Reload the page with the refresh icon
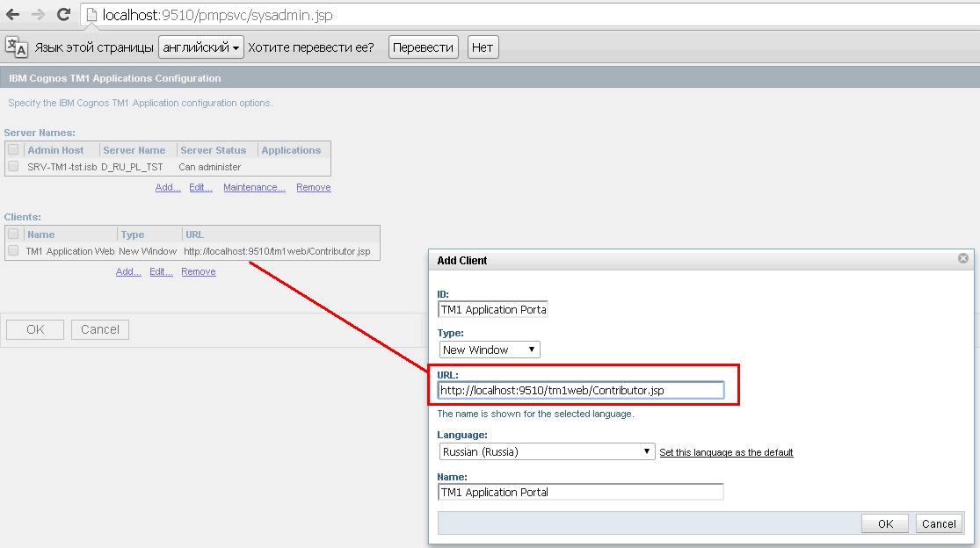Screen dimensions: 980x548 coord(63,14)
